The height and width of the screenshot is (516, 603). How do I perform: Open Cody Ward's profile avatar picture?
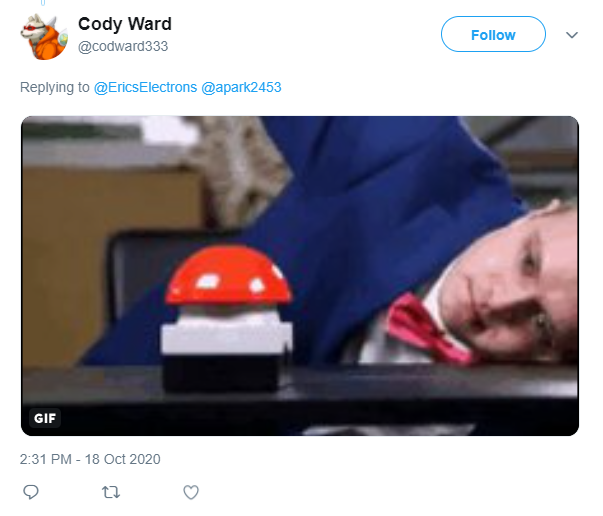tap(44, 36)
